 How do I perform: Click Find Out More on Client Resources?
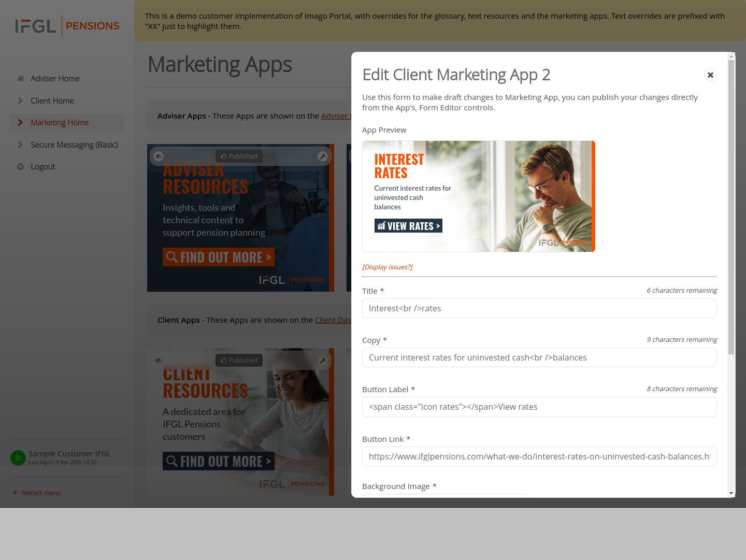tap(219, 461)
